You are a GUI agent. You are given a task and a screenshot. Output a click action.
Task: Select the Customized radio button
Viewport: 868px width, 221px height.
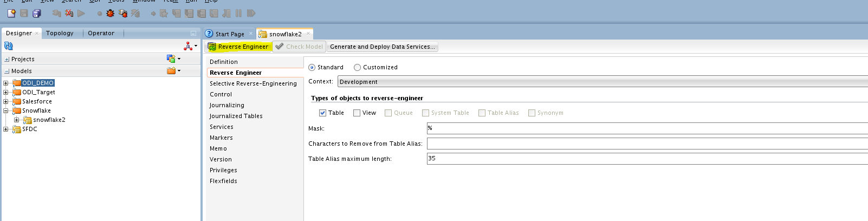coord(357,68)
